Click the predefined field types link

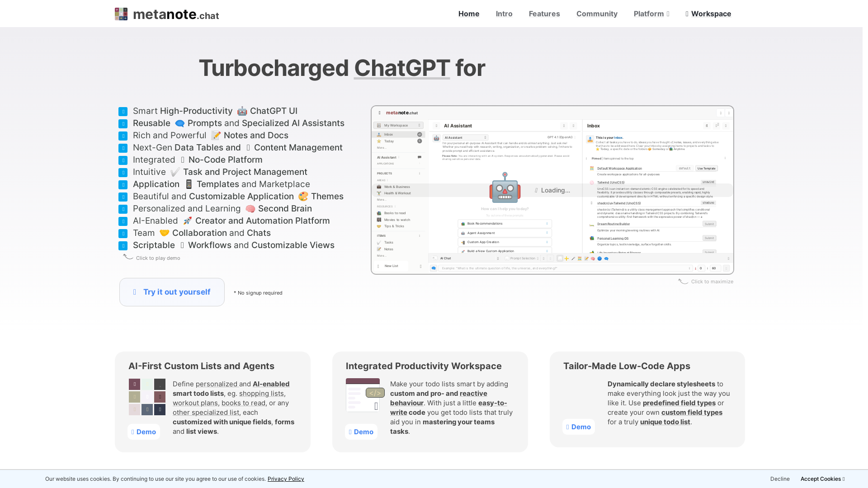(x=679, y=403)
